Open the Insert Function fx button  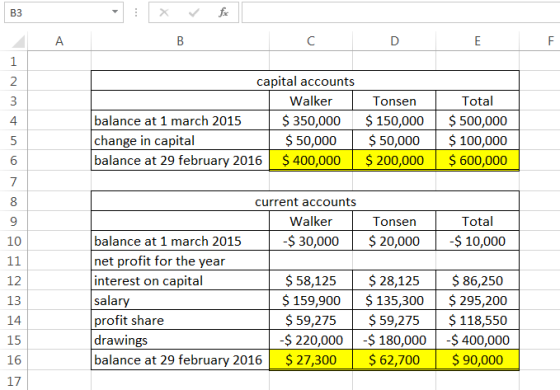(x=224, y=13)
